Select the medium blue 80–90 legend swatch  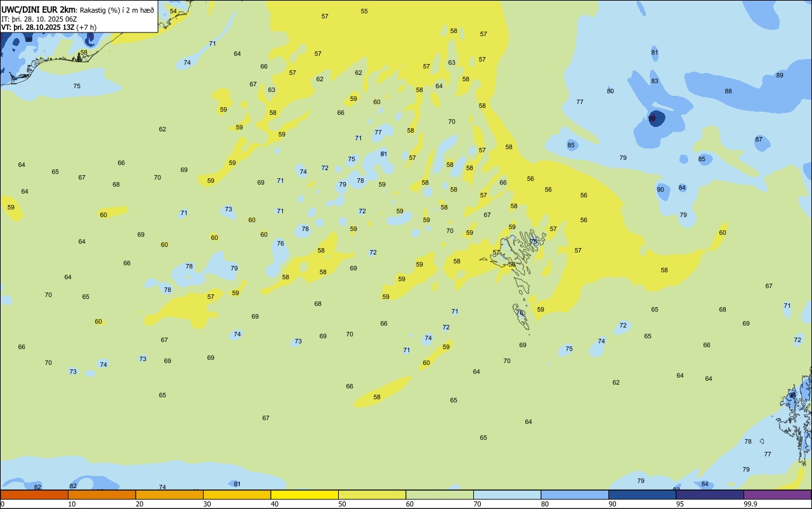click(575, 494)
